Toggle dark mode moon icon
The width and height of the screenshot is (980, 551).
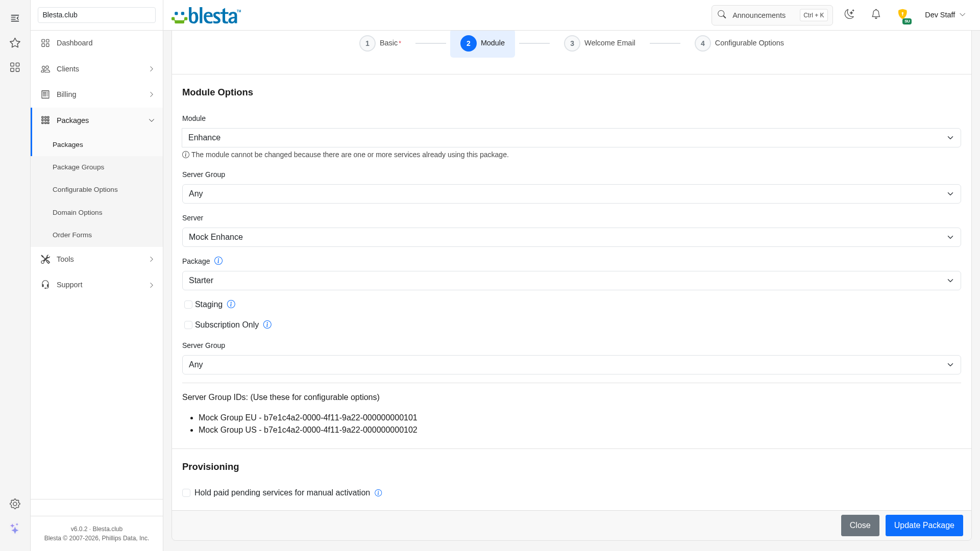[849, 14]
